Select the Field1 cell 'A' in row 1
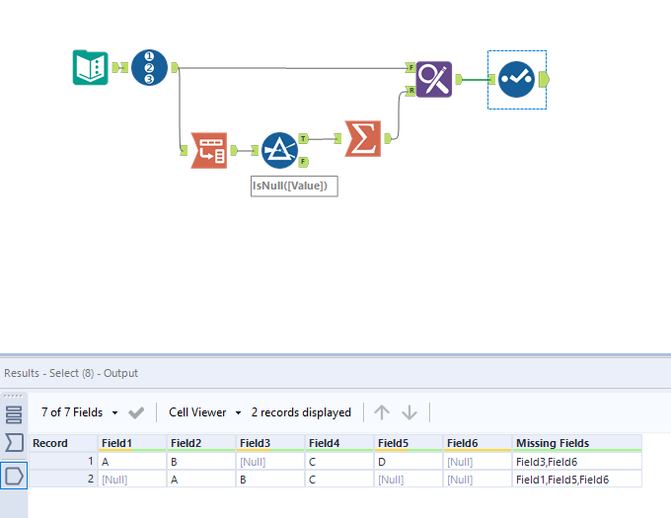Screen dimensions: 671x518 pyautogui.click(x=132, y=462)
